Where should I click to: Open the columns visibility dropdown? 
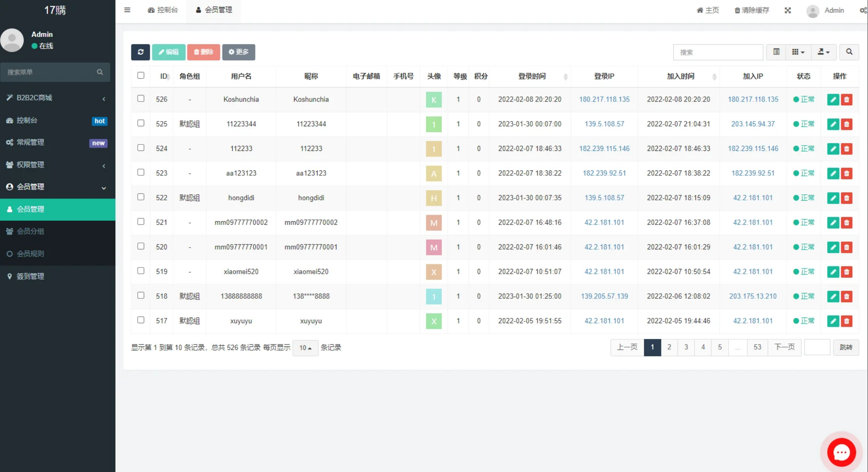[798, 52]
